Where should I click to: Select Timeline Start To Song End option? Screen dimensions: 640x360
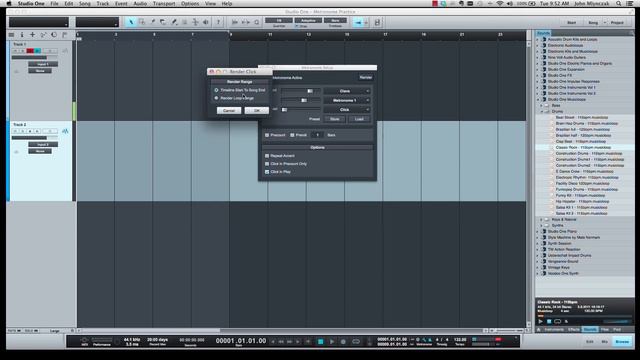pos(216,90)
